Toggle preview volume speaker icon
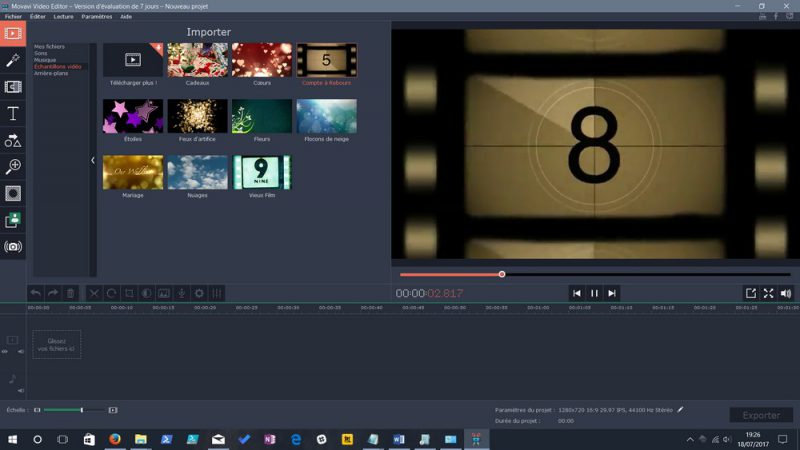This screenshot has width=800, height=450. click(785, 293)
